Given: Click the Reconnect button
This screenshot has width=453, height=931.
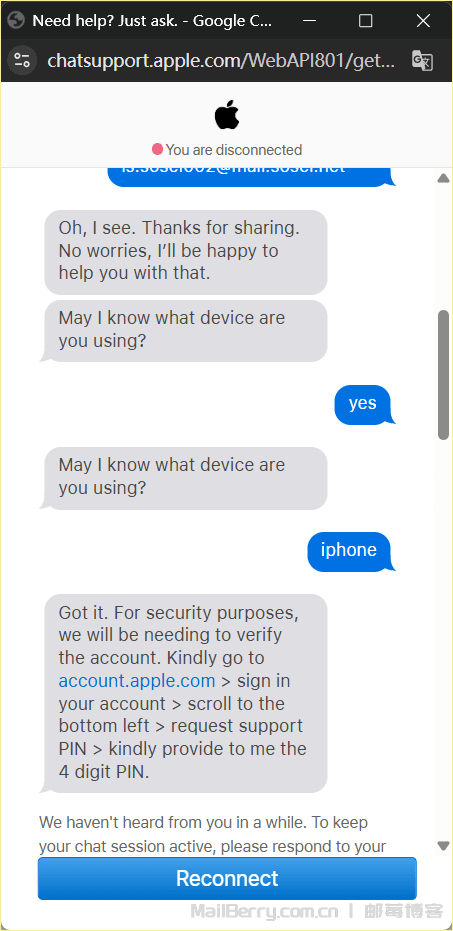Looking at the screenshot, I should tap(227, 878).
